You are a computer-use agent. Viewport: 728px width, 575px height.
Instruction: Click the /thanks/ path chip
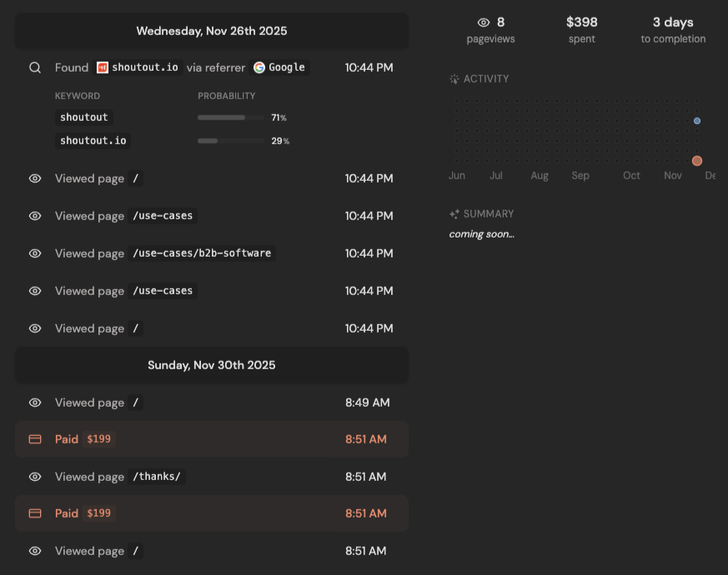click(157, 477)
